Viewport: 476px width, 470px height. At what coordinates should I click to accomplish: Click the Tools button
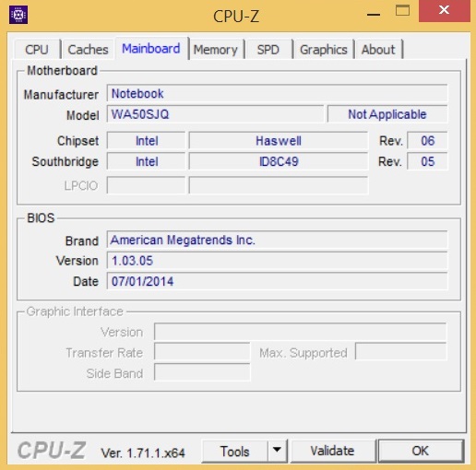click(235, 451)
